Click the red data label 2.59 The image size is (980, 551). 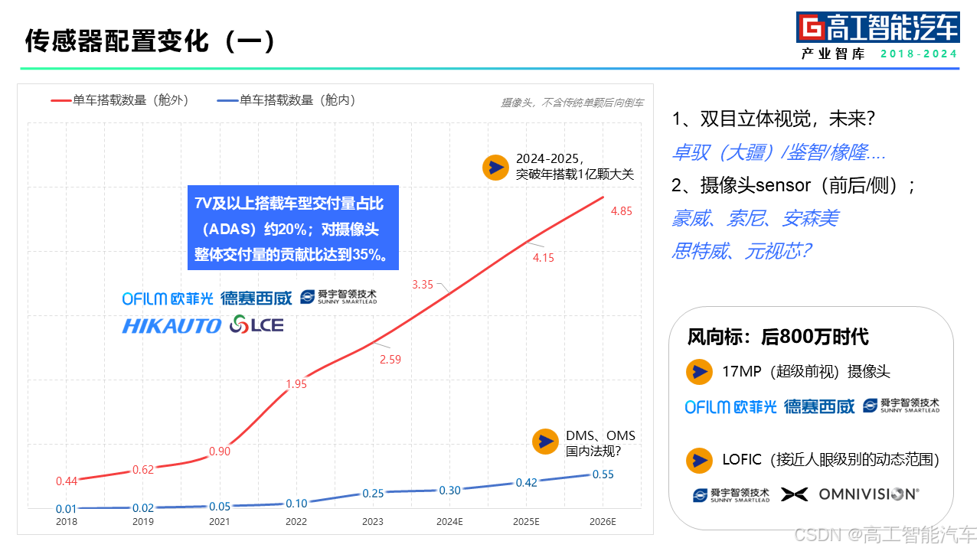390,359
